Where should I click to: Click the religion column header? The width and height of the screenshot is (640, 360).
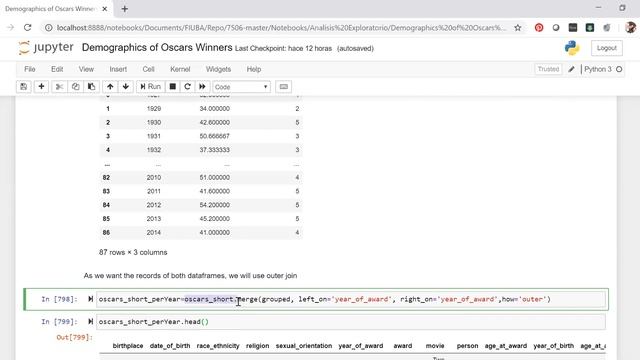tap(258, 346)
